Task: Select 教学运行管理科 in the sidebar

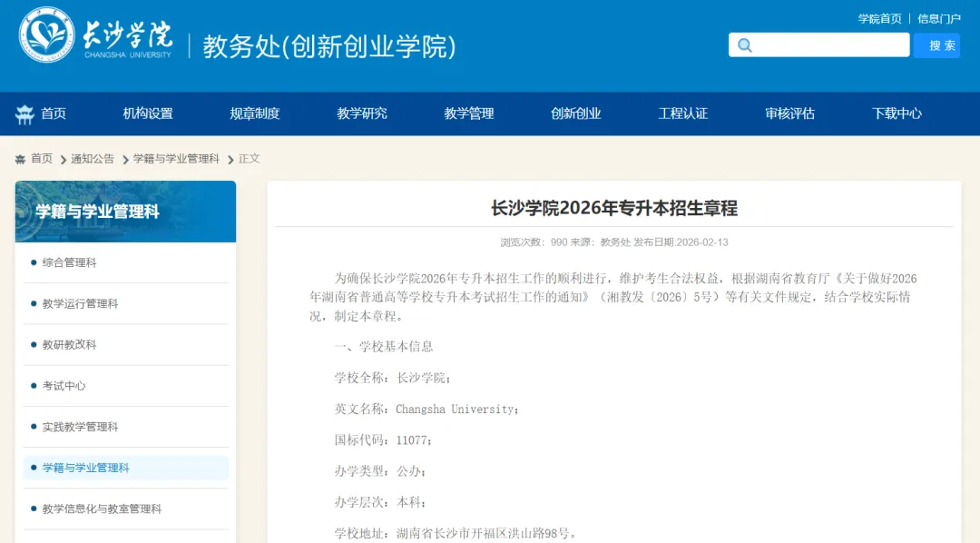Action: click(x=80, y=303)
